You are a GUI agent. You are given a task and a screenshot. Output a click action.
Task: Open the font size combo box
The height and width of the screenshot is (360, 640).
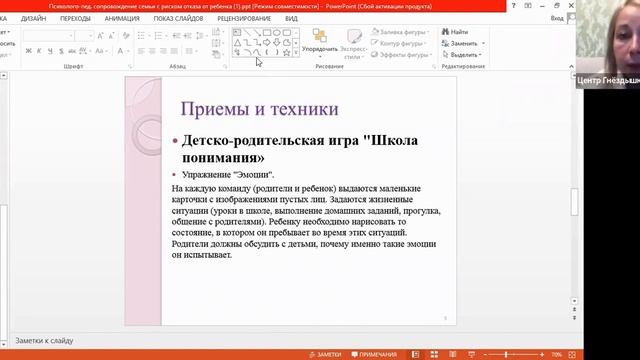(x=84, y=36)
